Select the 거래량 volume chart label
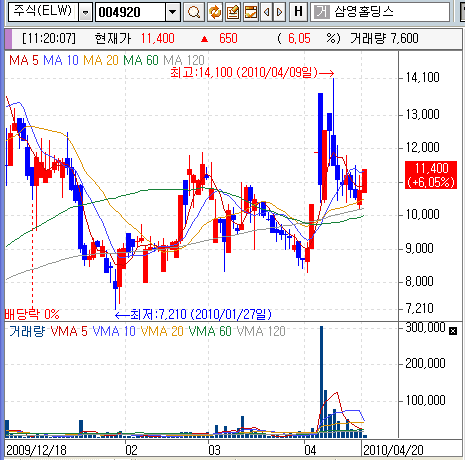 click(27, 331)
